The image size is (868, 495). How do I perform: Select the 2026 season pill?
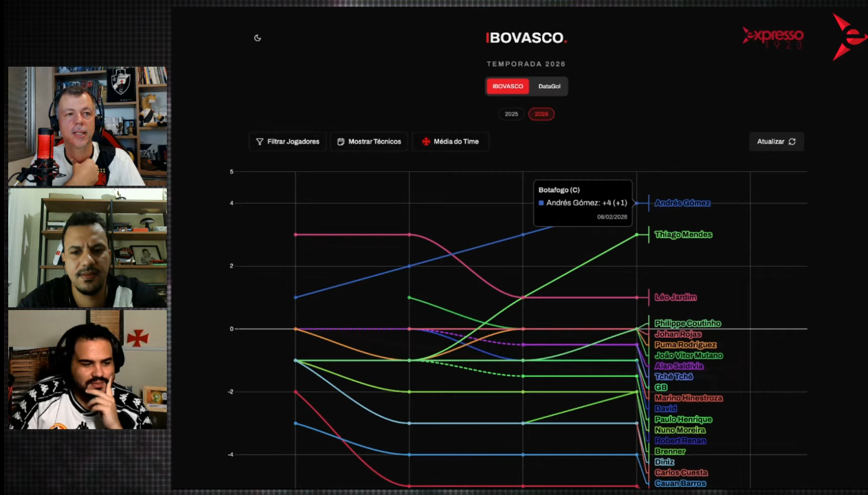542,114
